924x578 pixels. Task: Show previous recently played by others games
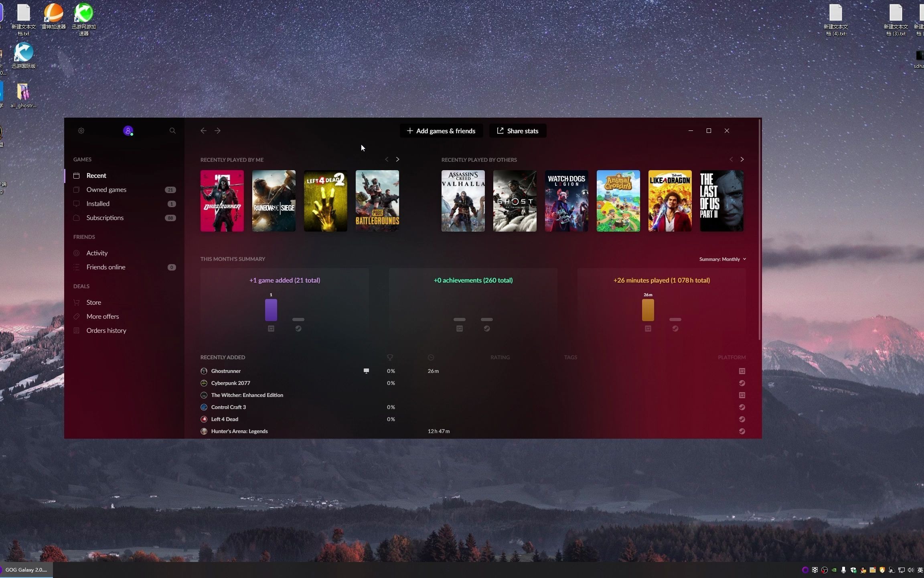pos(731,159)
